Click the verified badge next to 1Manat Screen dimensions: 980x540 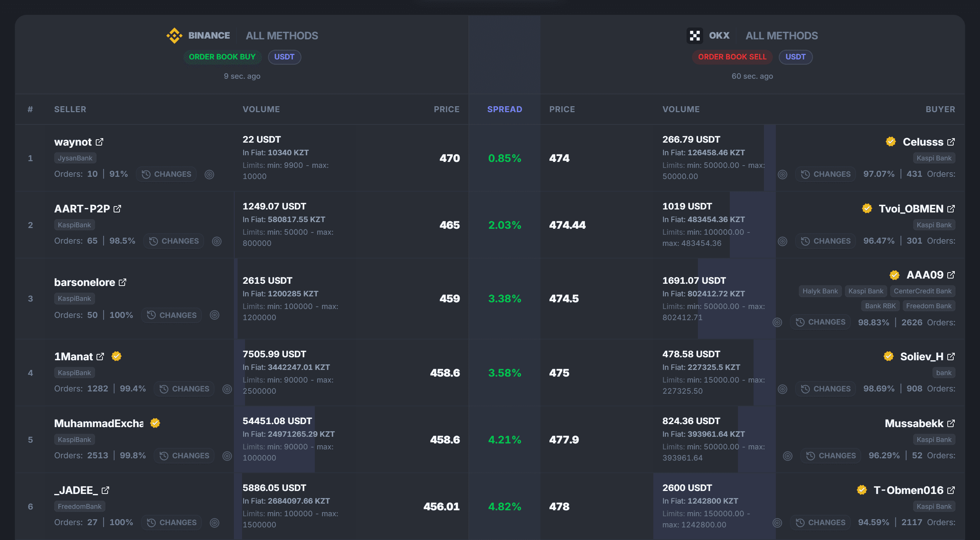(117, 356)
